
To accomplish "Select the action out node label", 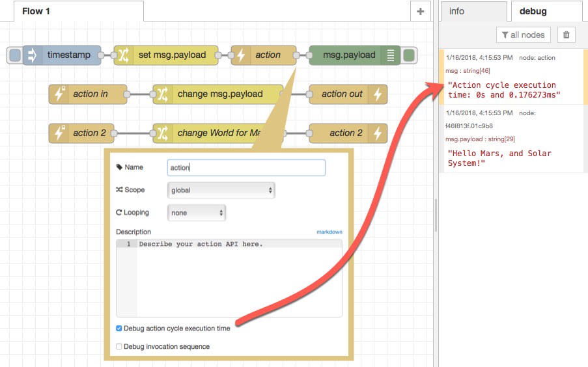I will 342,94.
